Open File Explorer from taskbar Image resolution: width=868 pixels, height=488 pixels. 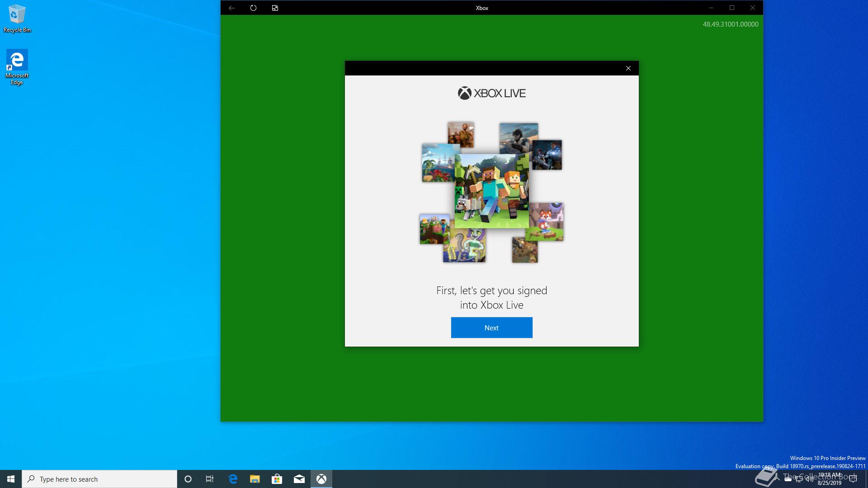(255, 479)
